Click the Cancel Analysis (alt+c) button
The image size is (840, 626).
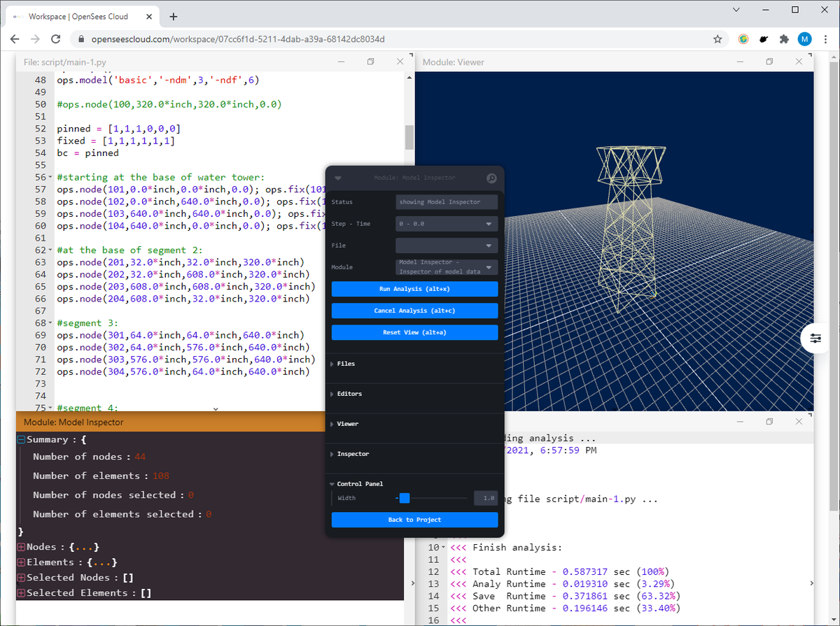[x=414, y=311]
